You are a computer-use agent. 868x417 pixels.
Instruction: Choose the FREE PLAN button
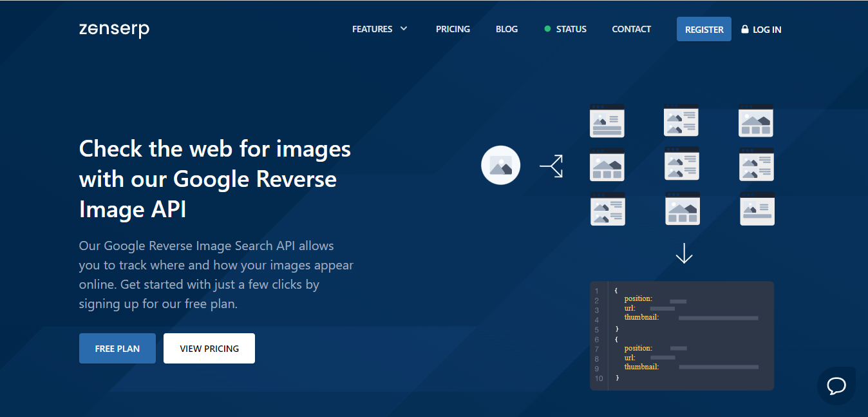(117, 348)
